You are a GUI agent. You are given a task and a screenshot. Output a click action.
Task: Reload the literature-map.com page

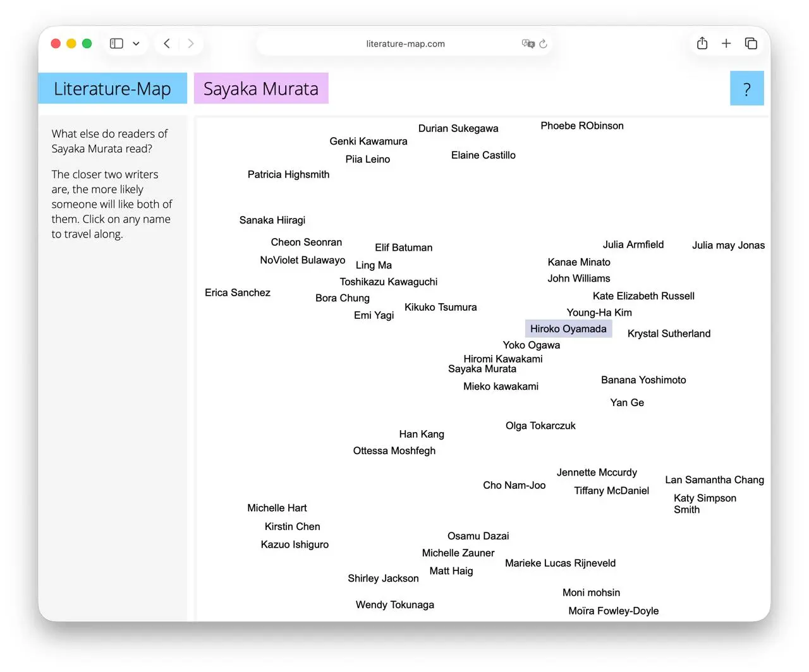(x=543, y=44)
